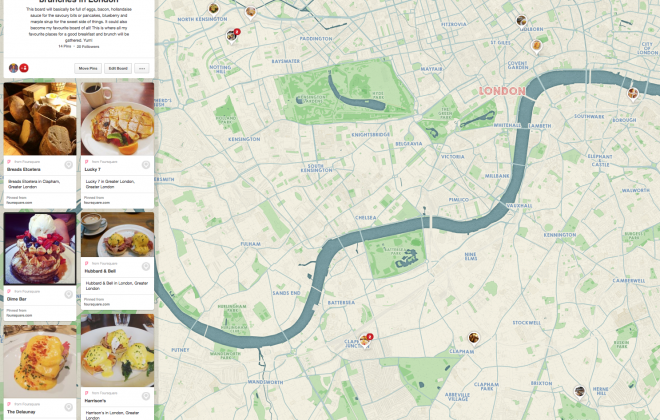The height and width of the screenshot is (420, 660).
Task: Open the three-dots more options menu
Action: point(142,68)
